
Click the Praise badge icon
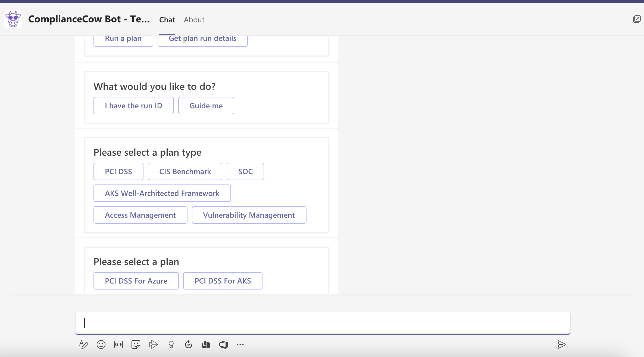171,344
